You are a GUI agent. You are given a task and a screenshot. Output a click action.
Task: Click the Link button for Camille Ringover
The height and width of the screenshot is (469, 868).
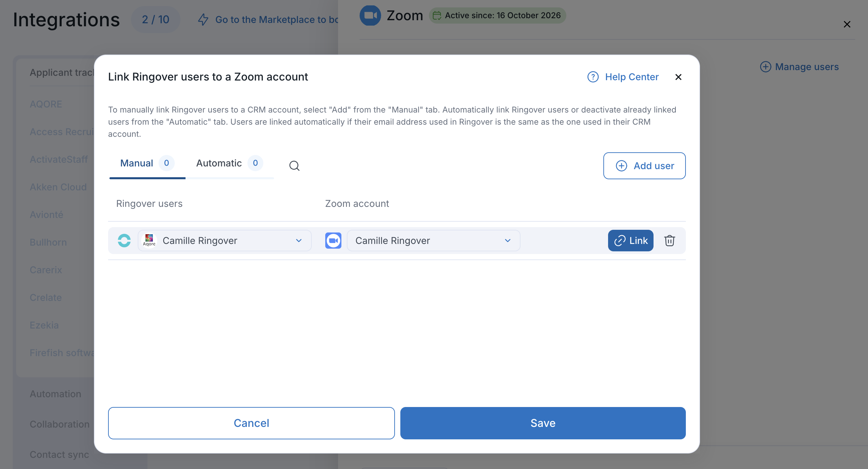[x=630, y=241]
